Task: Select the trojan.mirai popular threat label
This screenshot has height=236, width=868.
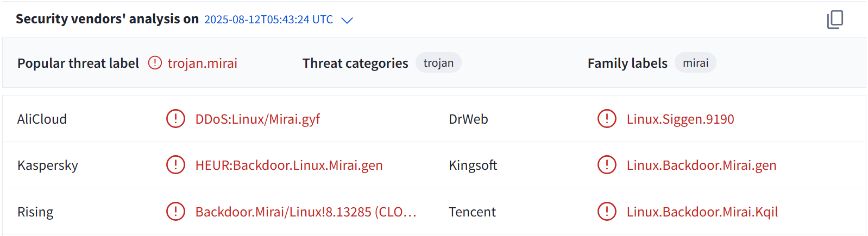Action: [202, 63]
